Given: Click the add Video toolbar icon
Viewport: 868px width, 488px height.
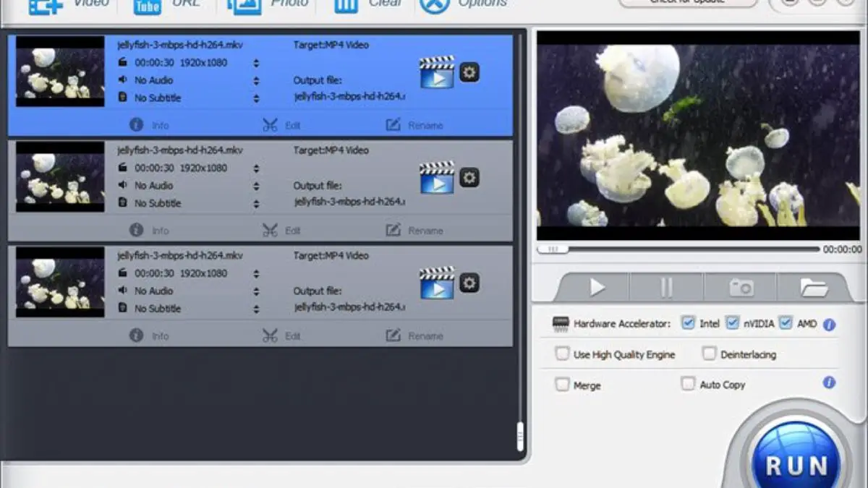Looking at the screenshot, I should (45, 6).
